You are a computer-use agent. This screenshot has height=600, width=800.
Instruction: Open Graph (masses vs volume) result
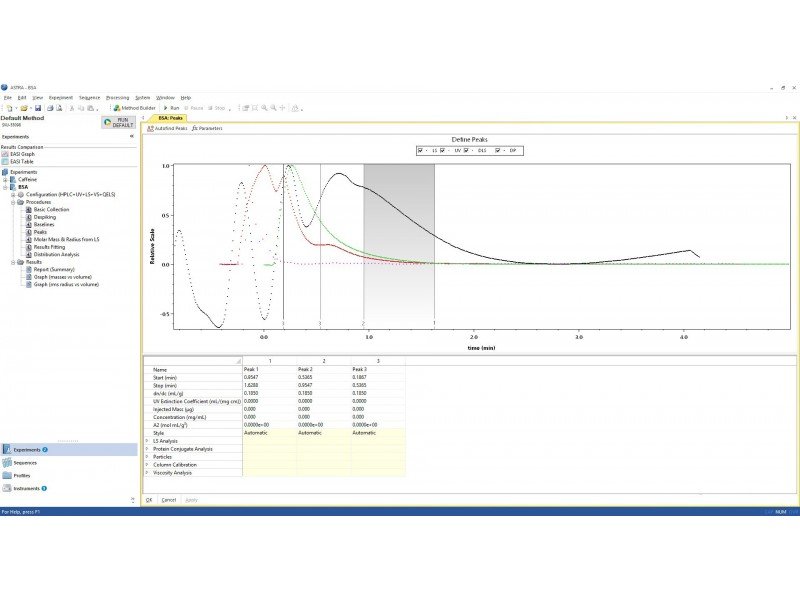(x=59, y=277)
